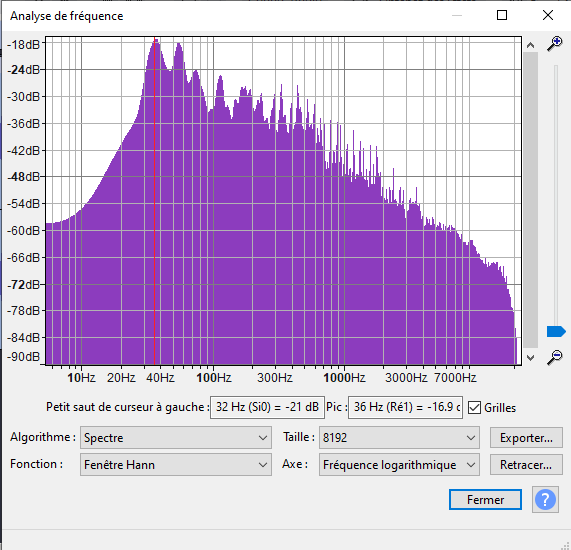Uncheck the Grilles checkbox
The image size is (571, 550).
[x=474, y=408]
